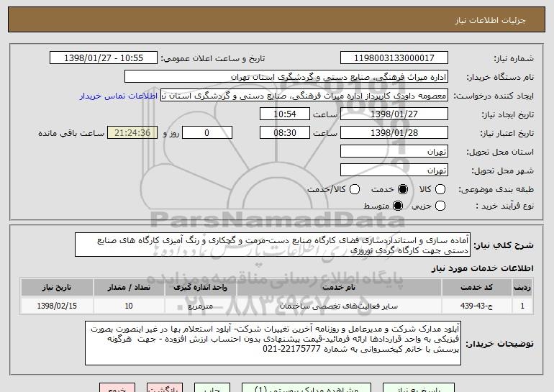Click the جزئیات اطلاعات نیاز header title
This screenshot has width=554, height=392.
[491, 20]
